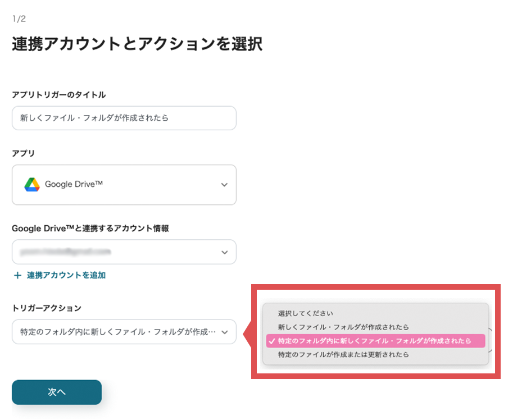The height and width of the screenshot is (420, 531).
Task: Click the chevron on the trigger action selector
Action: pos(224,332)
